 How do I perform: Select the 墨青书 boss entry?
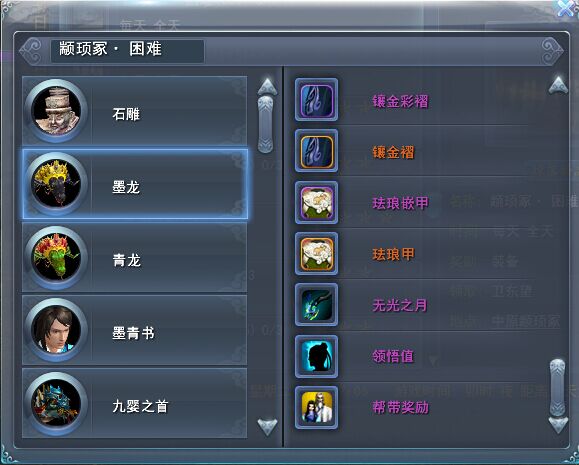(x=135, y=330)
